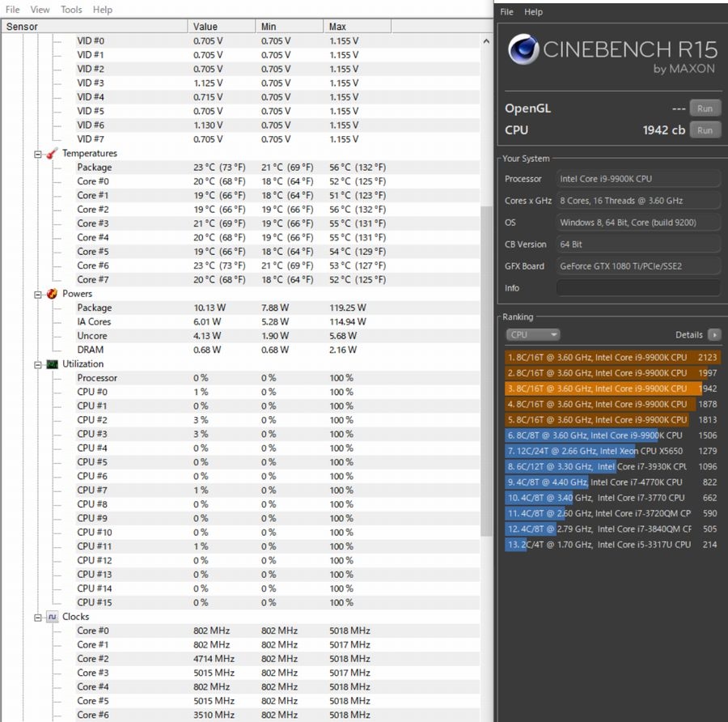Select ranking entry Core i7-4770K
Screen dimensions: 728x722
pyautogui.click(x=612, y=482)
